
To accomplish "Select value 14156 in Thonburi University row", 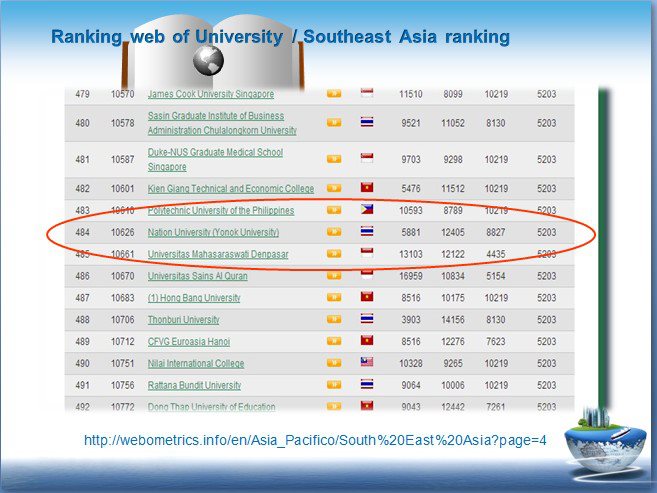I will point(453,320).
